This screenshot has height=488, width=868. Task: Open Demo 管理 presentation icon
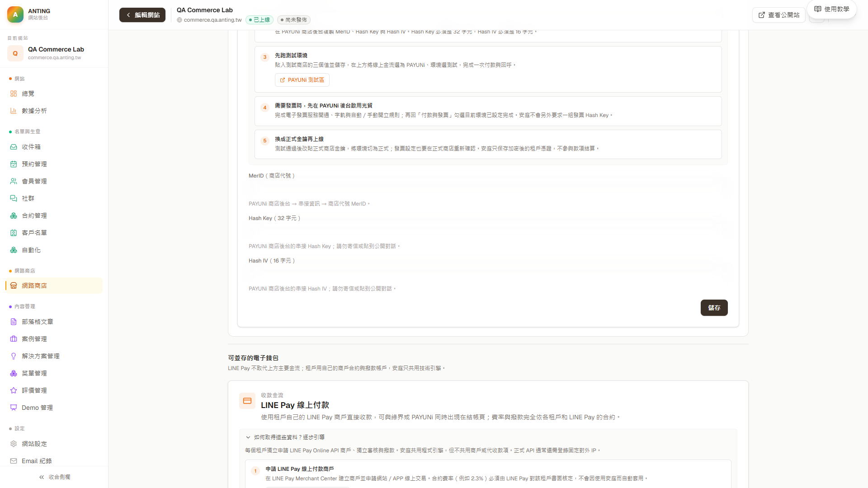coord(14,408)
